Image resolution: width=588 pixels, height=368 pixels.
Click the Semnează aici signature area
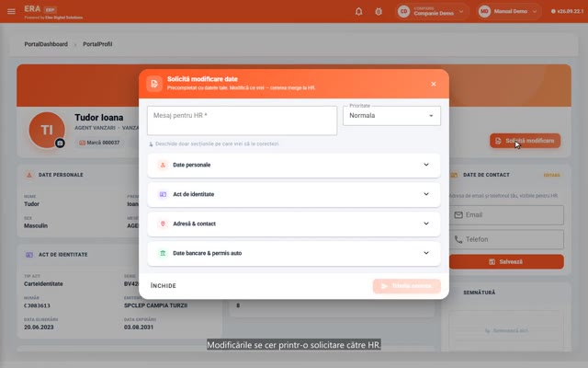(506, 331)
